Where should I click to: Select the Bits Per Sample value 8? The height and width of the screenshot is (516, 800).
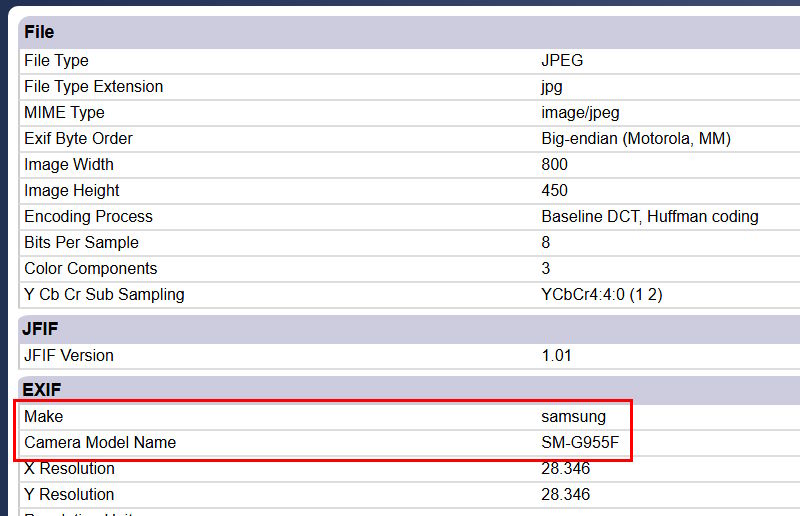(545, 242)
